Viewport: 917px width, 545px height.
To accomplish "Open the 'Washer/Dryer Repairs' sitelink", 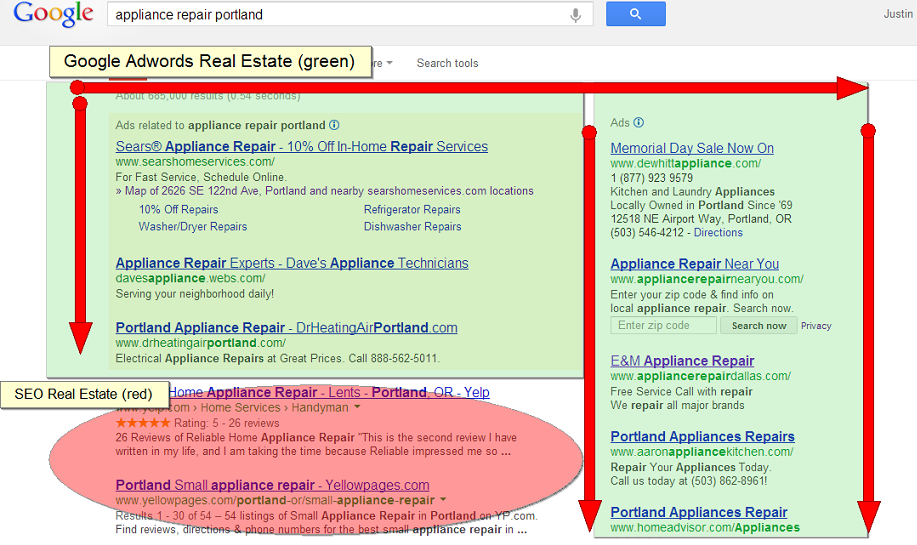I will (x=193, y=226).
